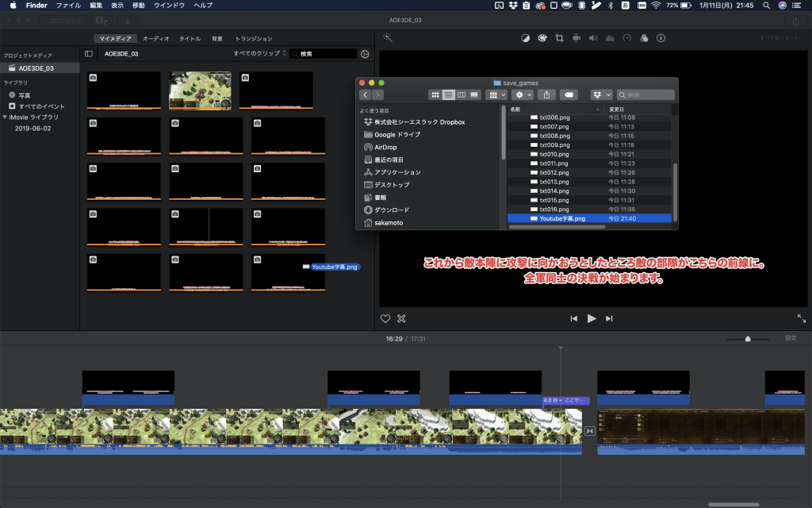
Task: Click the iMovie import media icon
Action: coord(128,21)
